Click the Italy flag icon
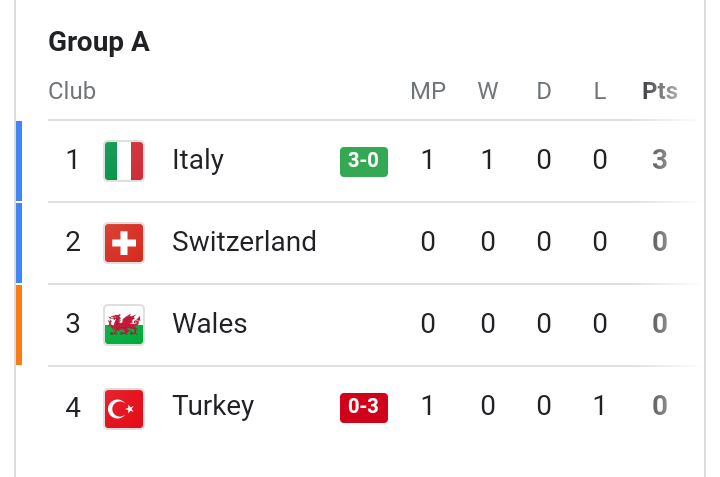Screen dimensions: 720x477 [x=124, y=161]
